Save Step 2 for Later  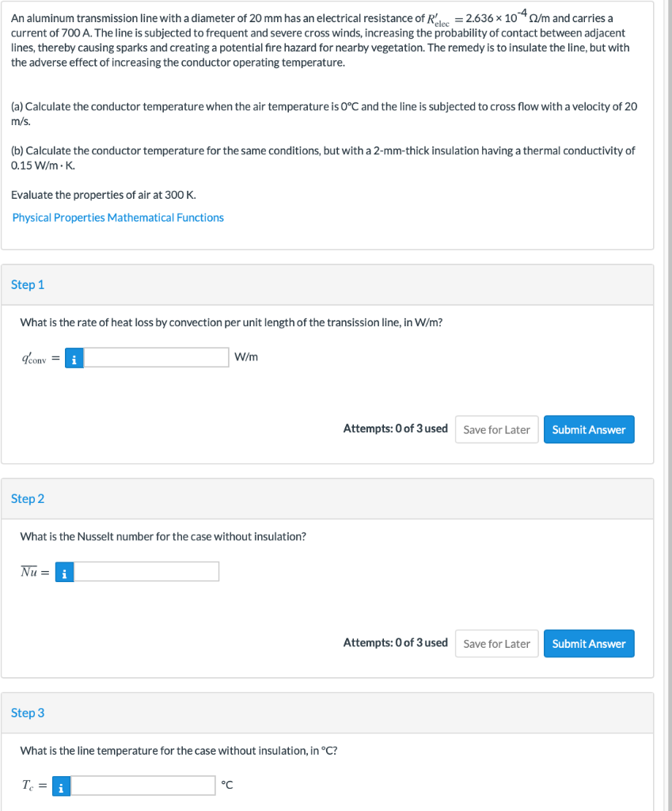(x=496, y=643)
